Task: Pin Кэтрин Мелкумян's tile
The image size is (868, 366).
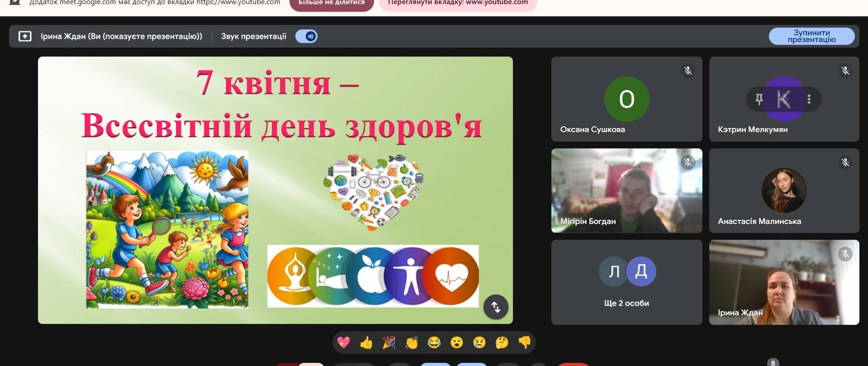Action: 759,99
